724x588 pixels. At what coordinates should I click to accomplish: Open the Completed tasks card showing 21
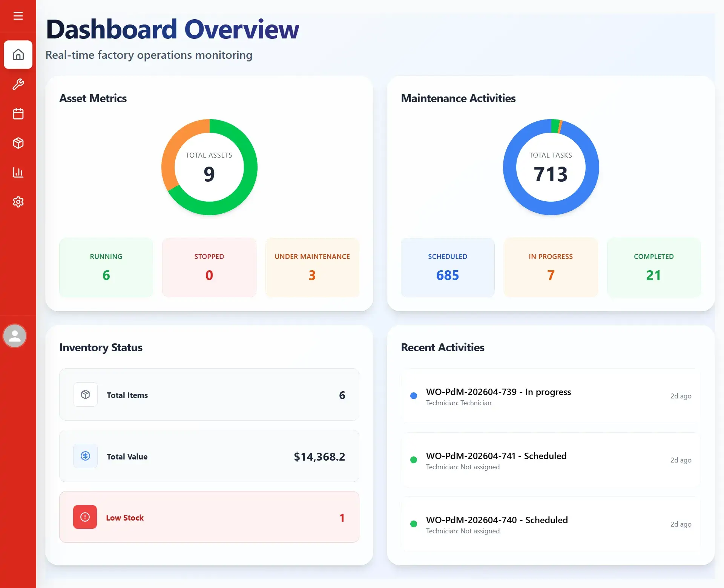click(654, 267)
